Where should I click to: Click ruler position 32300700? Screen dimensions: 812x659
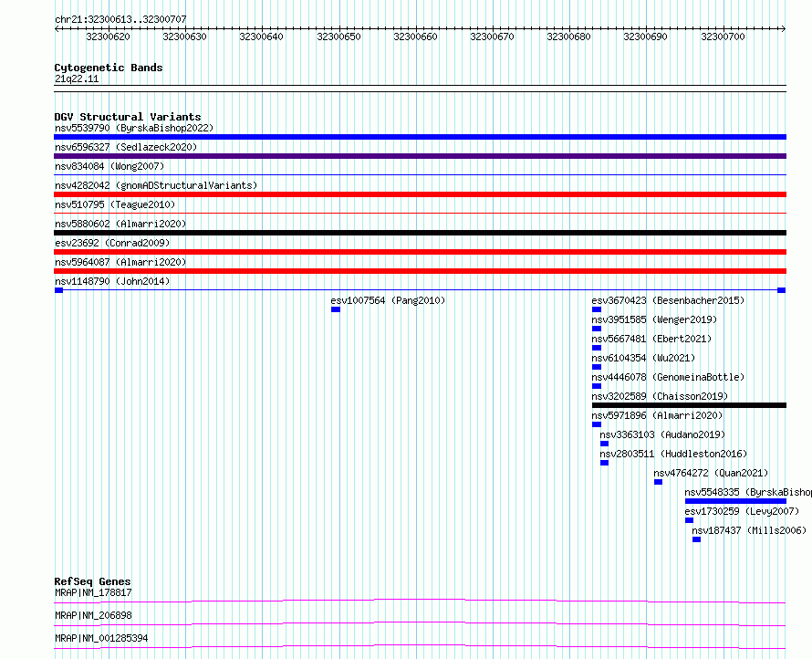click(723, 37)
